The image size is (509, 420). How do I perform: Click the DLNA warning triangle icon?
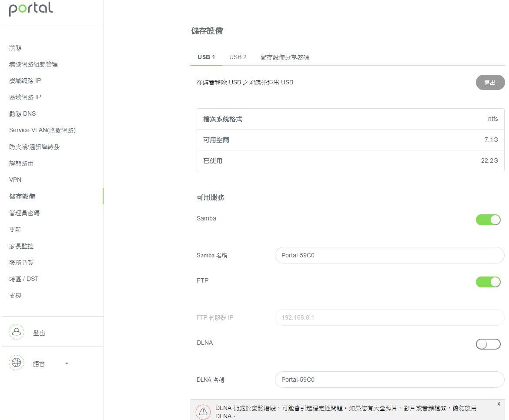pos(203,412)
